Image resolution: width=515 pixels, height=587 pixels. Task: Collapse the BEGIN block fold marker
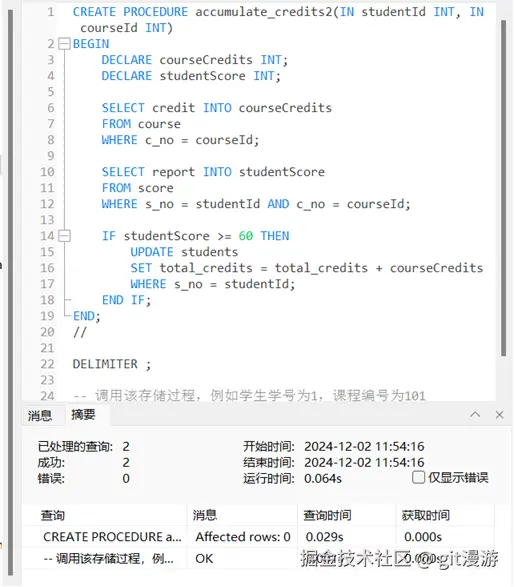click(x=64, y=44)
